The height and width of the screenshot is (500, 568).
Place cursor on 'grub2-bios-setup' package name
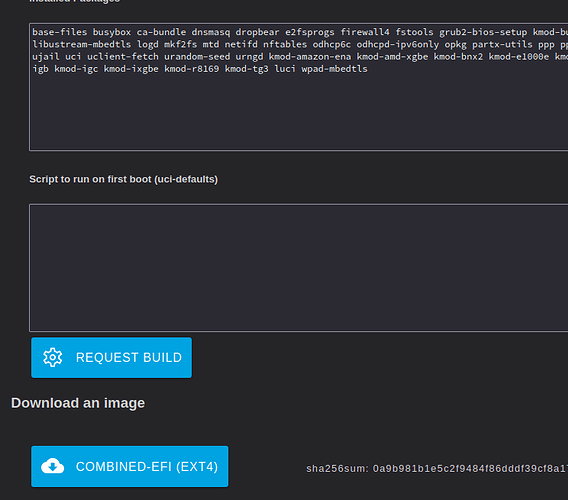click(483, 32)
